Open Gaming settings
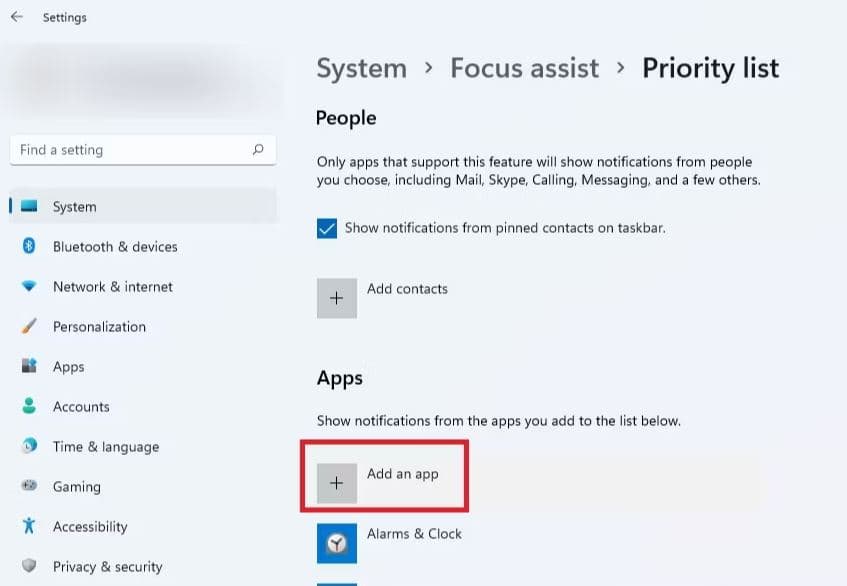847x586 pixels. (76, 487)
